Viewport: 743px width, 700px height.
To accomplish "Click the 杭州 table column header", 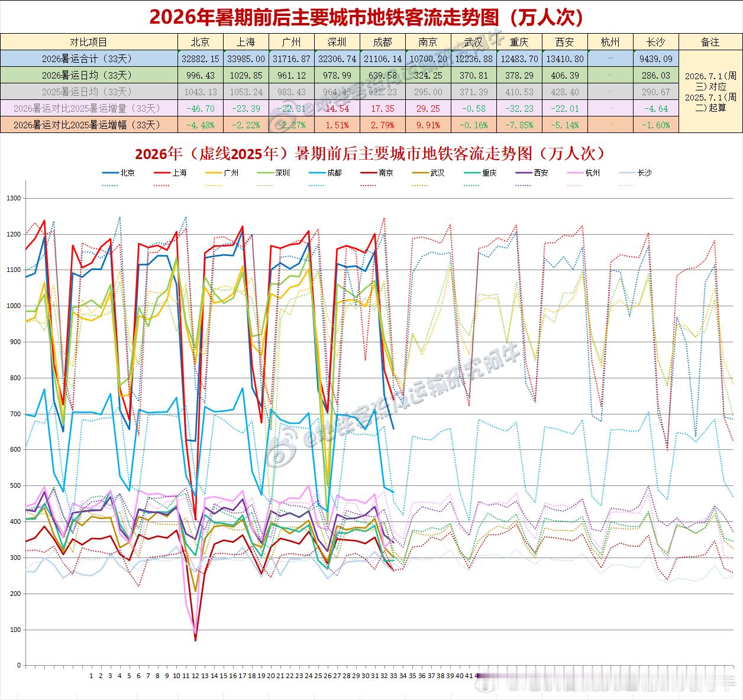I will coord(610,42).
